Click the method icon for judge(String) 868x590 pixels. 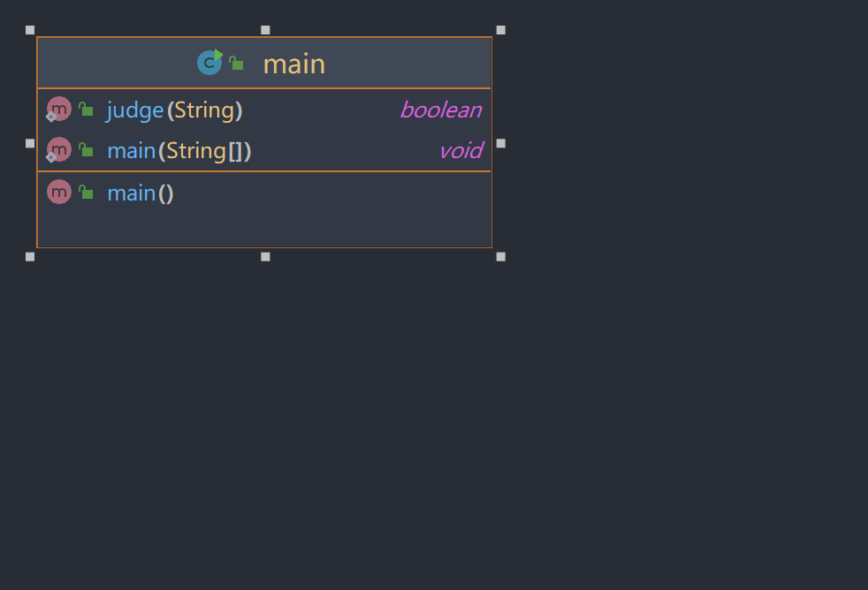[58, 110]
